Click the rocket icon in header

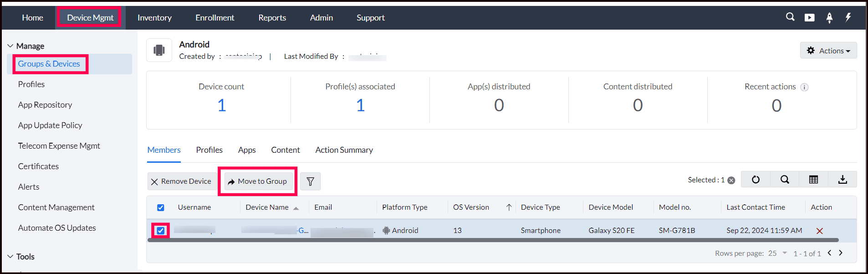point(829,17)
